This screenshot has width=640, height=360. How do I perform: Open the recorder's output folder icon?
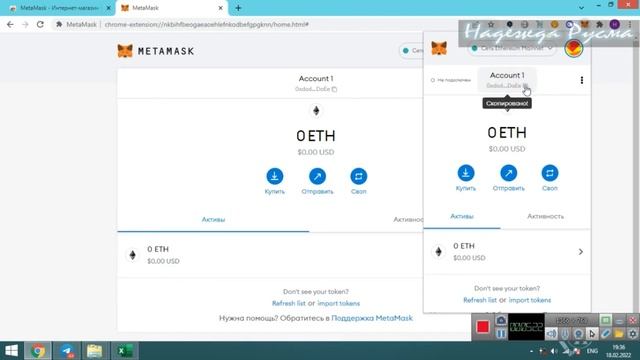(619, 334)
